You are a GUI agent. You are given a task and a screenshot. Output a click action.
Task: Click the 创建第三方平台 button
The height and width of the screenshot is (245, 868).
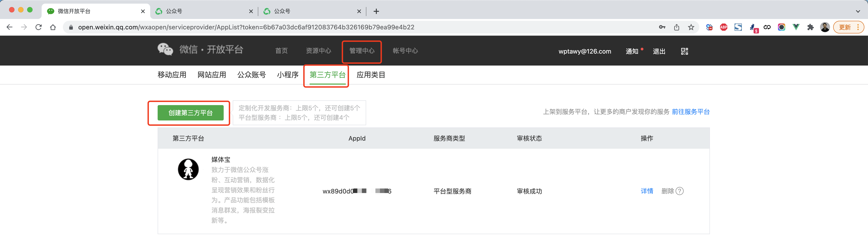[x=190, y=113]
